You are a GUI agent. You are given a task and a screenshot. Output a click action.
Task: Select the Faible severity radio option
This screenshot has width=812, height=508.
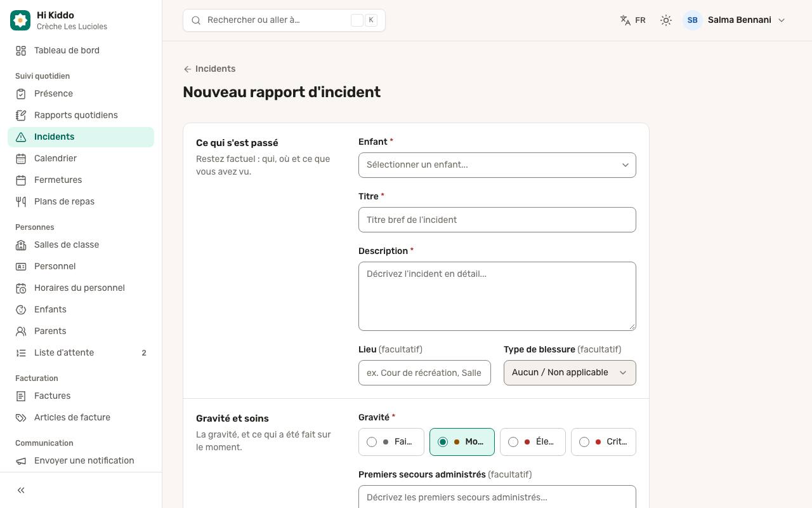pos(391,442)
